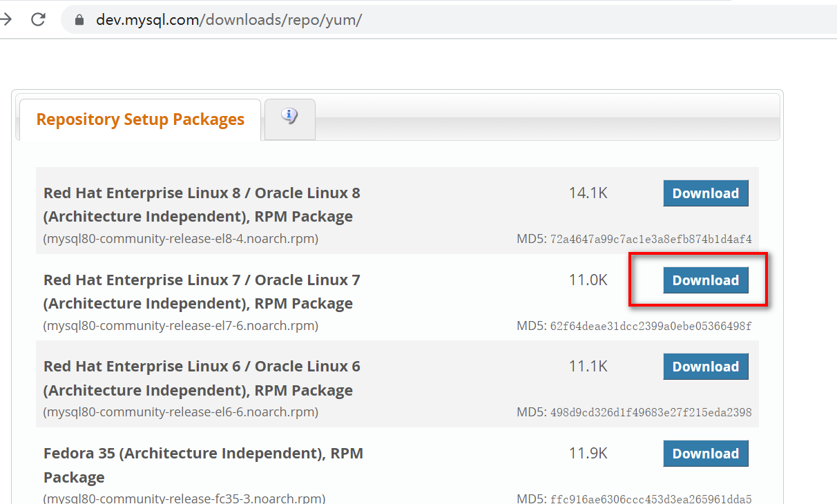
Task: Click the Red Hat Enterprise Linux 6 title
Action: coord(202,378)
